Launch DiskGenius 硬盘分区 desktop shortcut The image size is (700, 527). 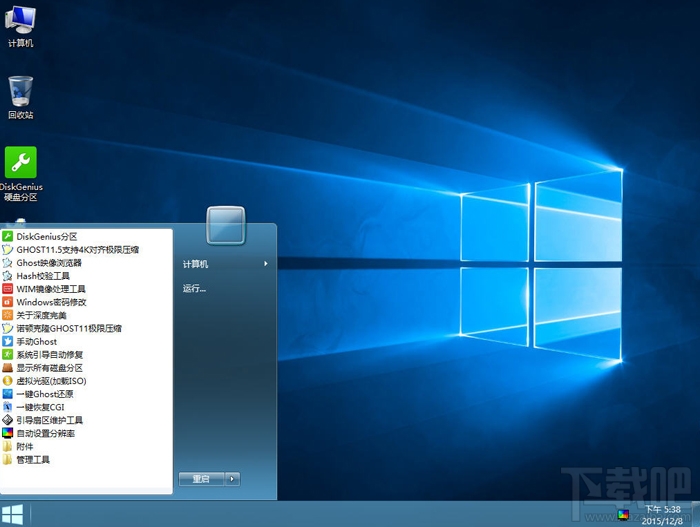[21, 173]
